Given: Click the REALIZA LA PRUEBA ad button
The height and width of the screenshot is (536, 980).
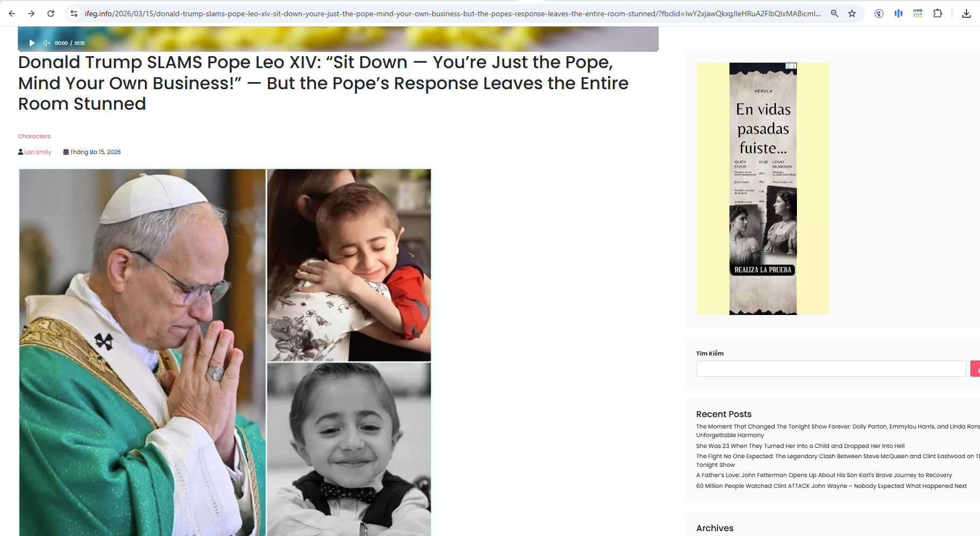Looking at the screenshot, I should point(762,270).
